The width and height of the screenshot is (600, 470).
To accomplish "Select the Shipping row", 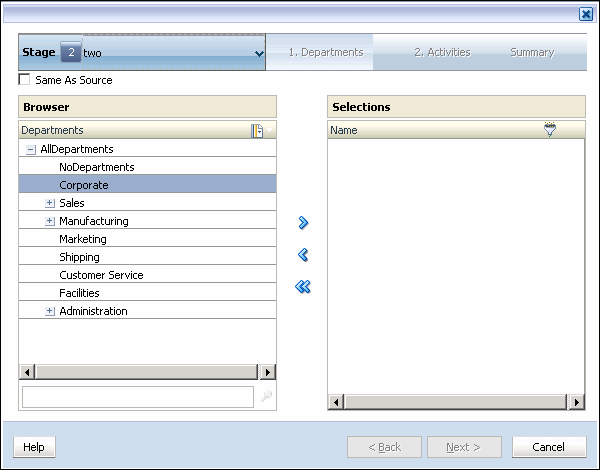I will pyautogui.click(x=147, y=257).
